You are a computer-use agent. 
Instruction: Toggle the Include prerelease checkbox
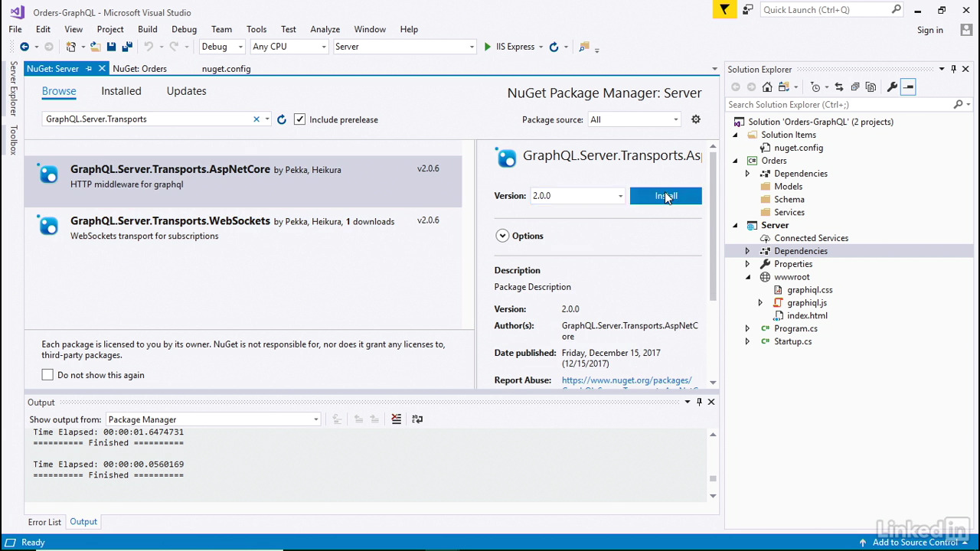pyautogui.click(x=299, y=119)
